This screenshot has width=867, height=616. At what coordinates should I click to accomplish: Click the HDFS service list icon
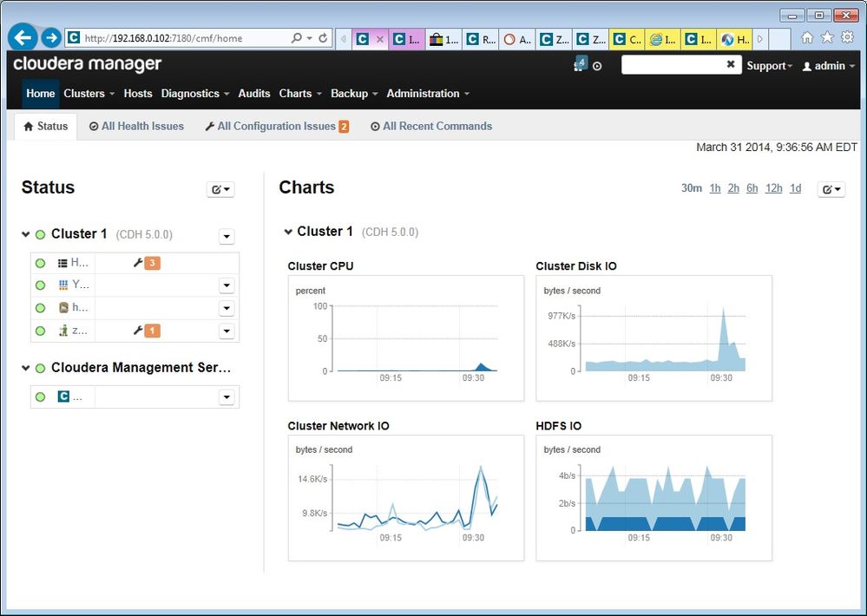tap(62, 263)
